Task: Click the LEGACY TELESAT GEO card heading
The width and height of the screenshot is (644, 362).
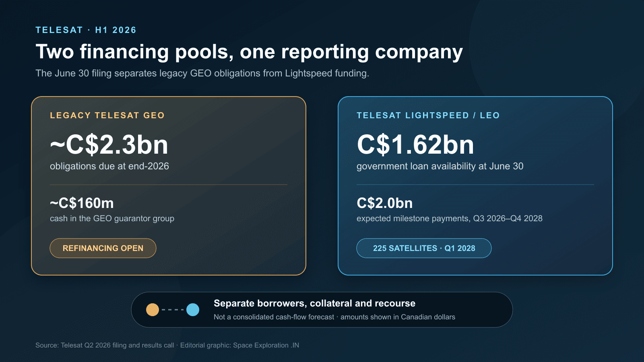Action: (x=107, y=115)
